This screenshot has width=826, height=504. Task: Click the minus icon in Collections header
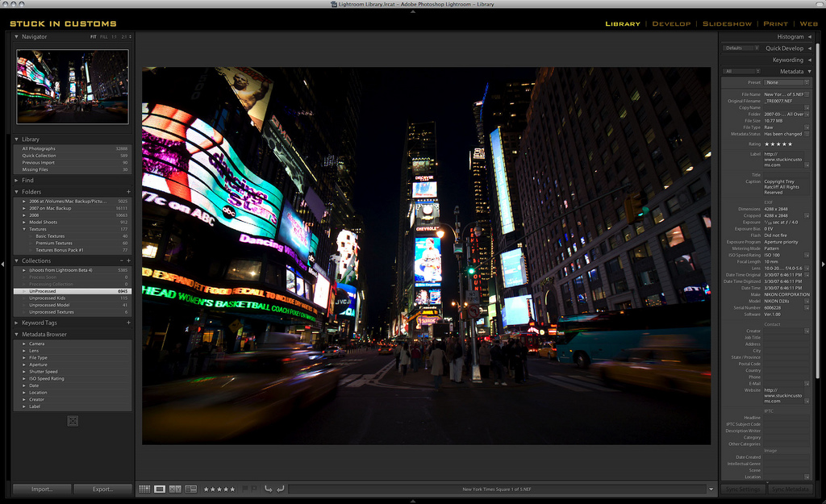[122, 260]
